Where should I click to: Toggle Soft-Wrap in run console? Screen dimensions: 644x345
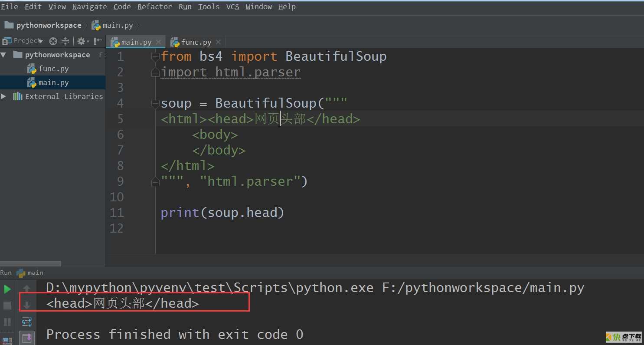click(27, 322)
